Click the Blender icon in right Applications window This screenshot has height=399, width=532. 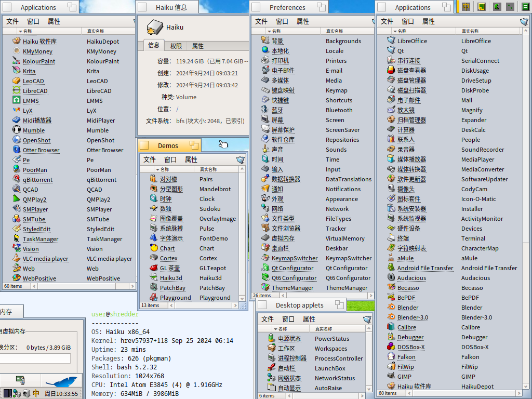391,307
